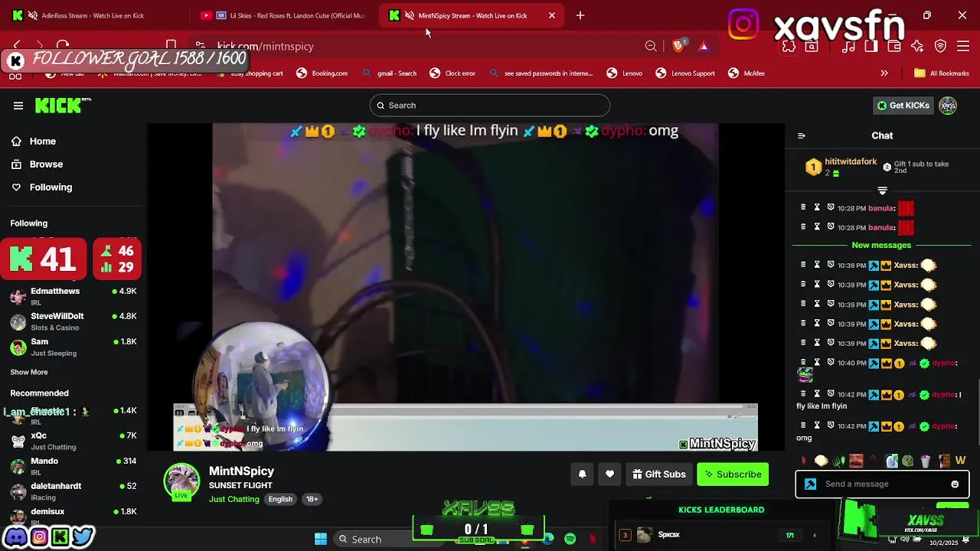Show hidden bookmarks with the double chevron
The height and width of the screenshot is (551, 980).
tap(884, 73)
